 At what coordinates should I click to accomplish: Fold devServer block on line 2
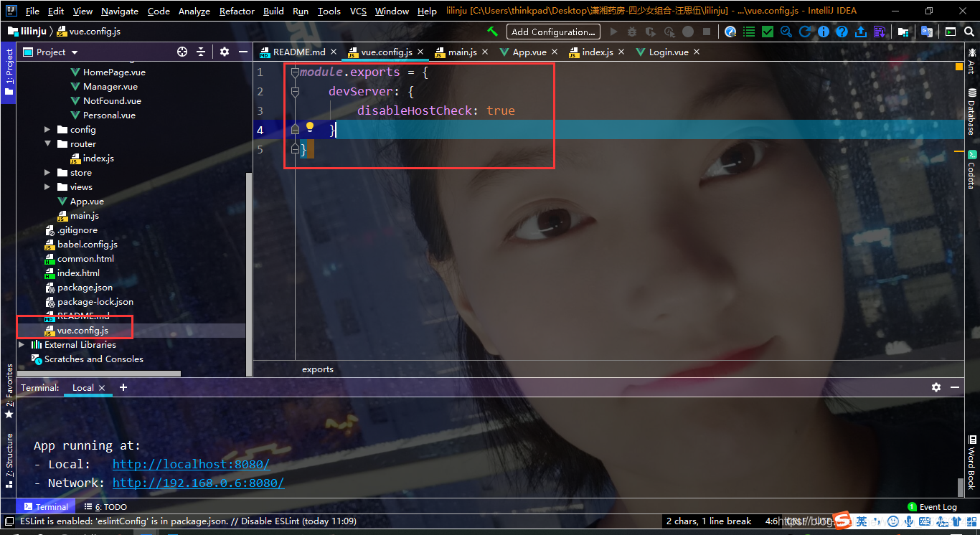(x=295, y=92)
